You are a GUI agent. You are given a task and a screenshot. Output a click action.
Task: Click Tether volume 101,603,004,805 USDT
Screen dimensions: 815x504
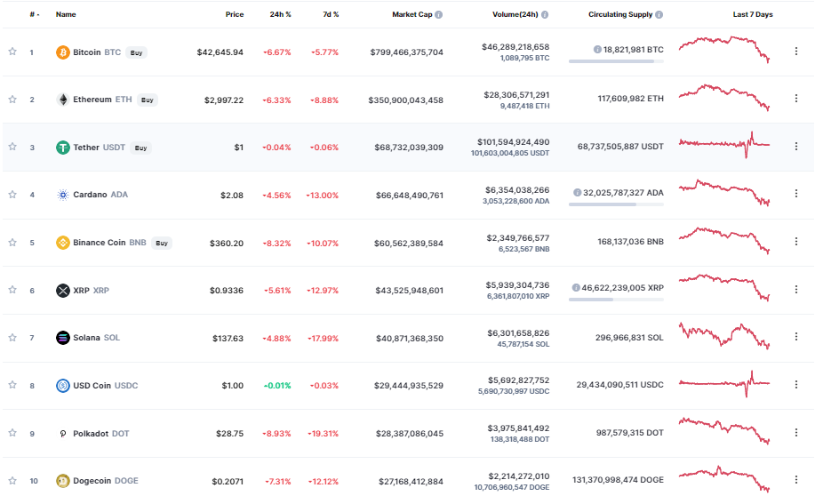click(510, 153)
